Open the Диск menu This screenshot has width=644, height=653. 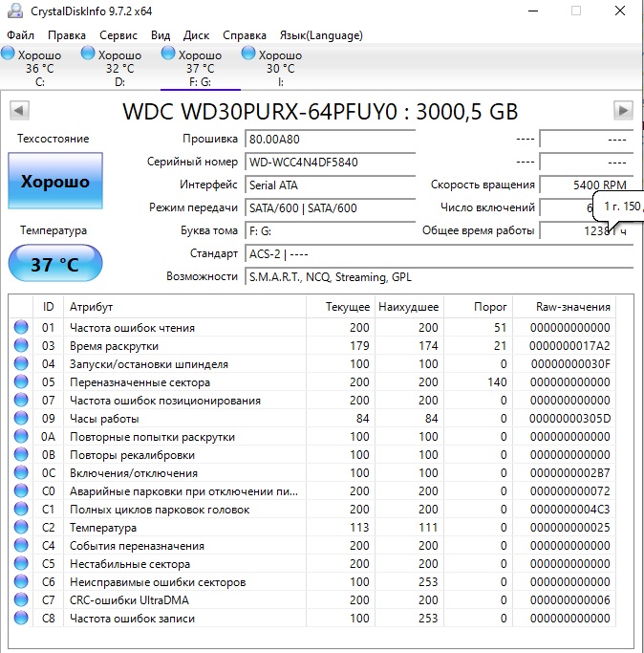[x=196, y=35]
